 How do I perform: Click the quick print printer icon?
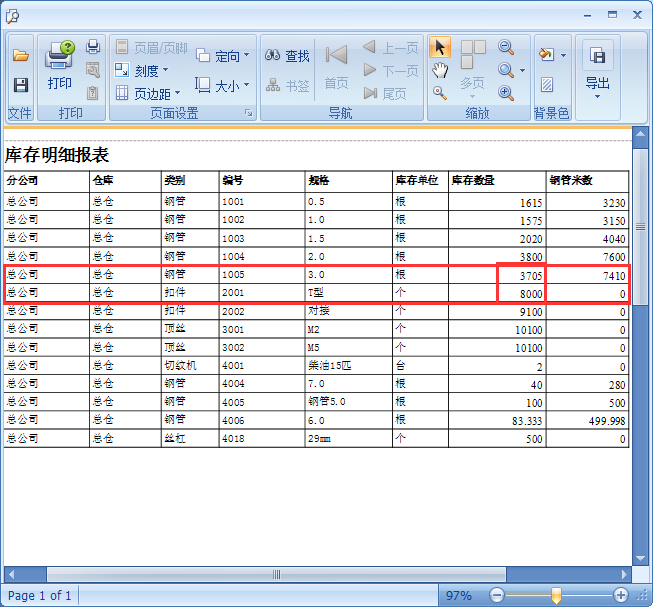(93, 47)
